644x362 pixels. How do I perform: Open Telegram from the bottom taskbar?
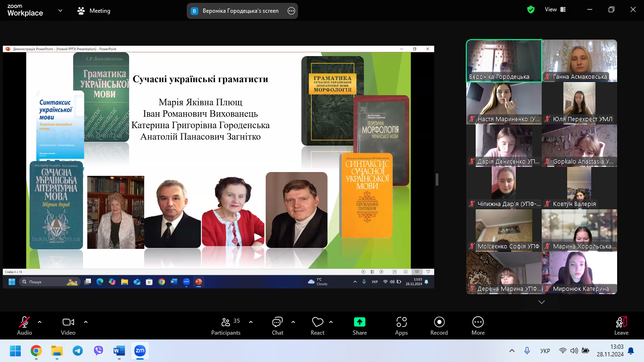pos(78,351)
